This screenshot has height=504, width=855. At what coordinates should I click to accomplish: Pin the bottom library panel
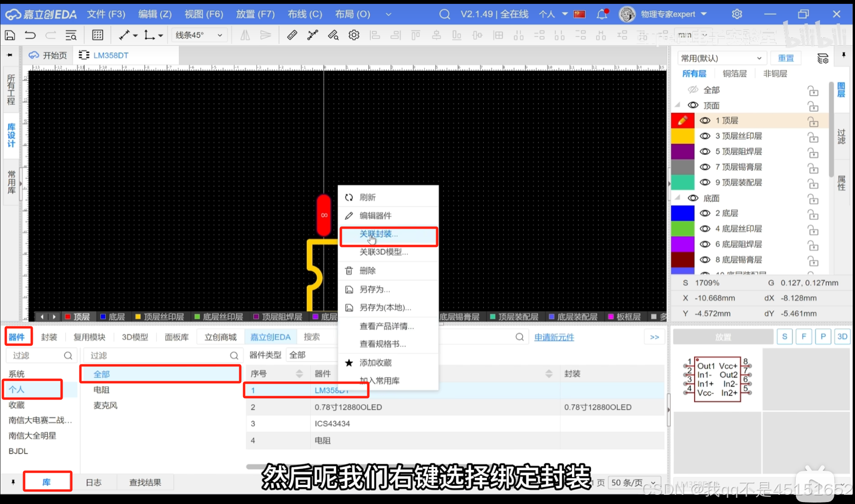13,482
